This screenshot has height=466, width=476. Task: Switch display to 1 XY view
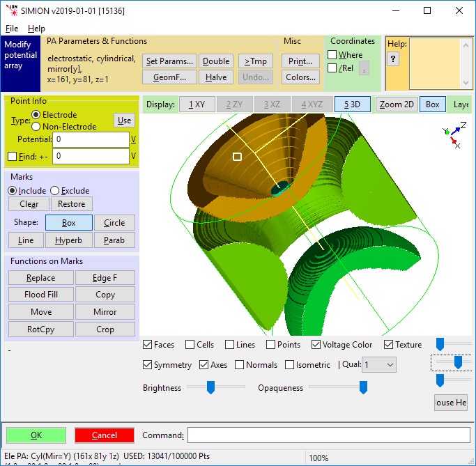tap(197, 104)
